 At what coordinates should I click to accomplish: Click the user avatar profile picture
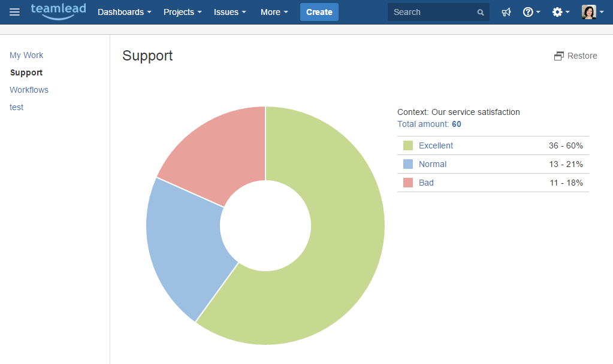(x=589, y=12)
